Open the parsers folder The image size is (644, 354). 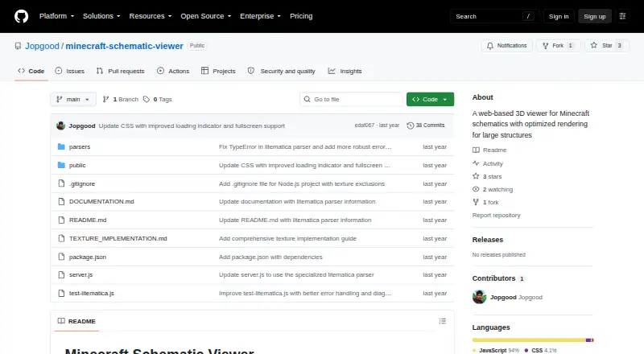[79, 146]
